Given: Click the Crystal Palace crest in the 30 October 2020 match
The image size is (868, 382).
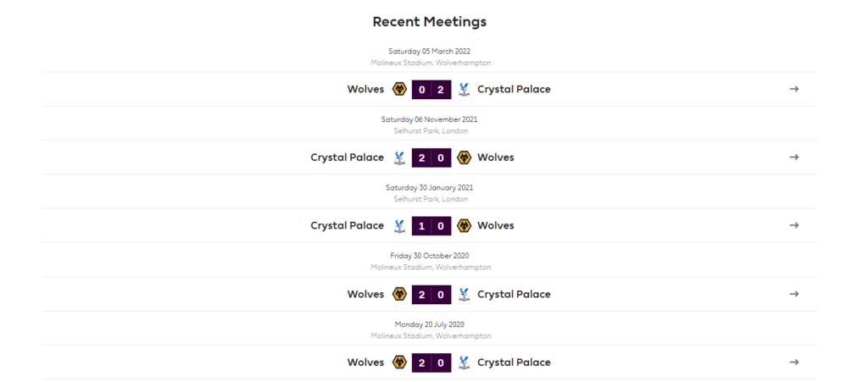Looking at the screenshot, I should coord(464,294).
